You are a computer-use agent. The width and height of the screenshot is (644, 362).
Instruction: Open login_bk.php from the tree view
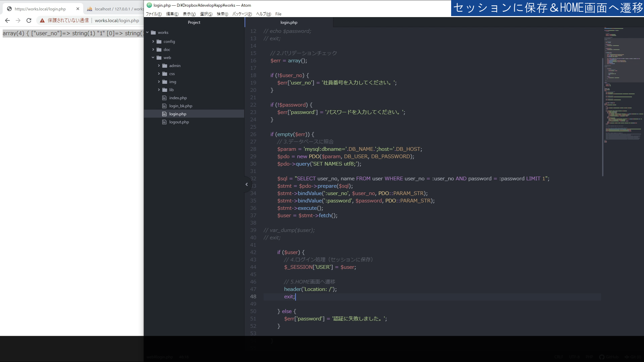tap(180, 106)
